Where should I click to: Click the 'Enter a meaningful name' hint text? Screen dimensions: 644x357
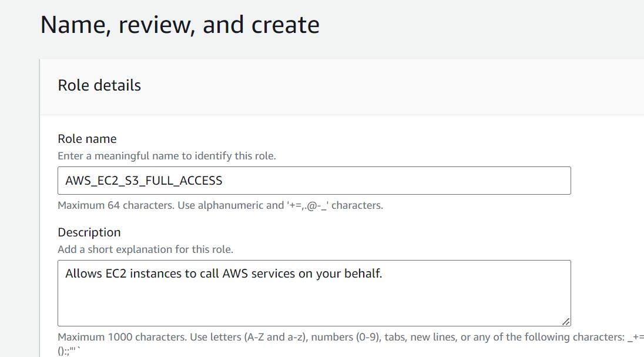[167, 156]
